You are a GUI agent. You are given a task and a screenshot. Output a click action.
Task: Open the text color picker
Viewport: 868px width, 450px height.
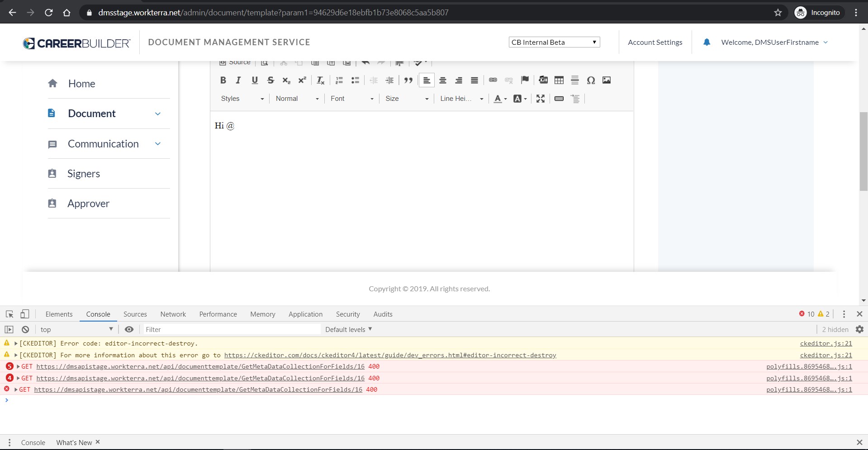pyautogui.click(x=500, y=99)
